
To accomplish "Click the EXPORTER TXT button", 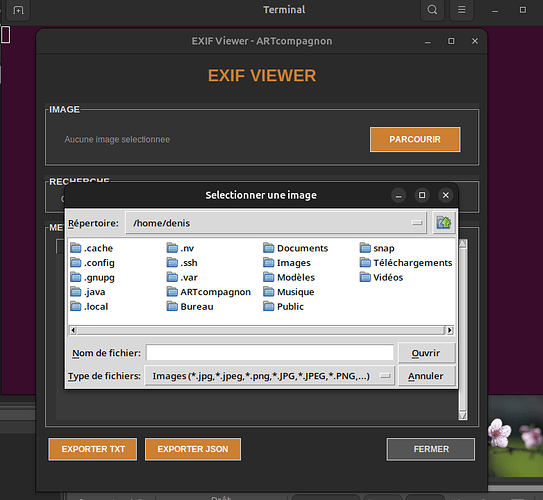I will [93, 449].
